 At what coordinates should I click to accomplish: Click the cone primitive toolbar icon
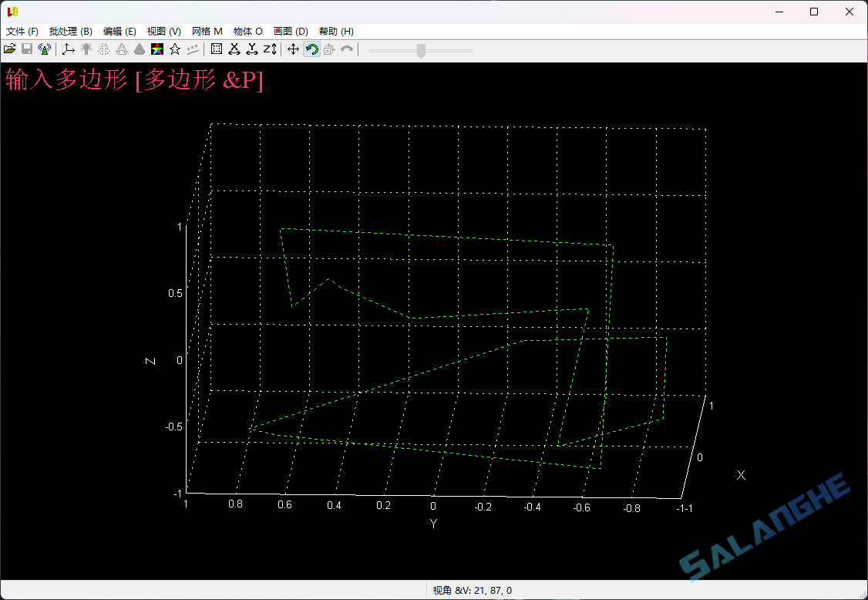[140, 49]
